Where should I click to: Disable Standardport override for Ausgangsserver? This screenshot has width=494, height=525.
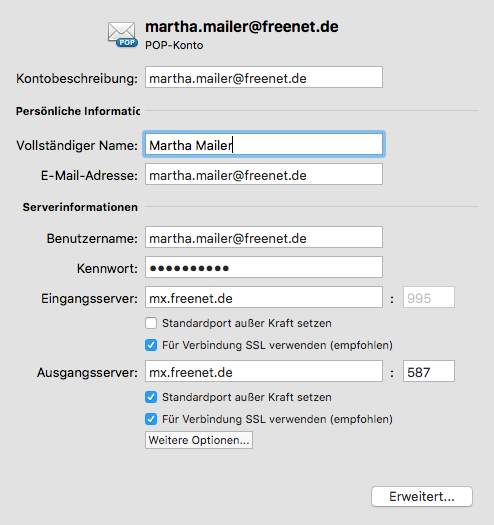point(151,397)
